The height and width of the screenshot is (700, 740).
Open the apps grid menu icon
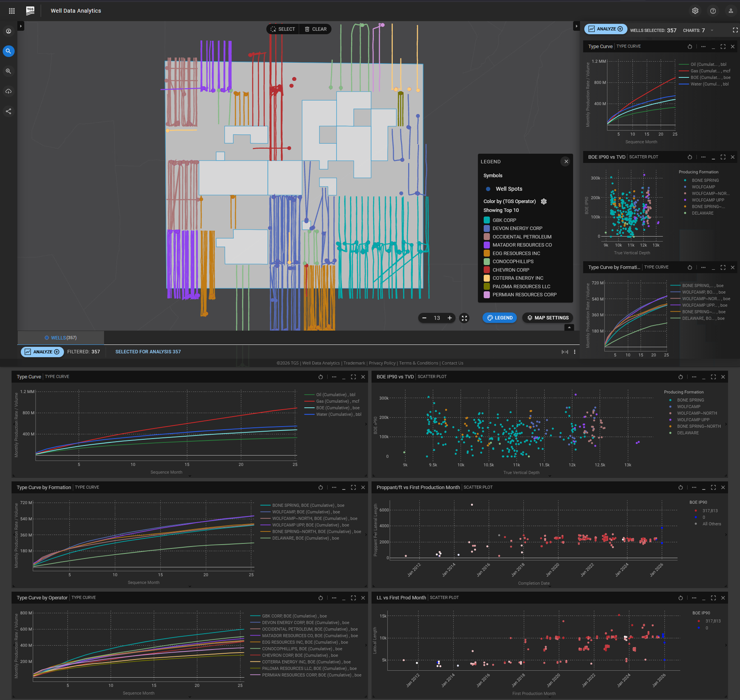(12, 11)
